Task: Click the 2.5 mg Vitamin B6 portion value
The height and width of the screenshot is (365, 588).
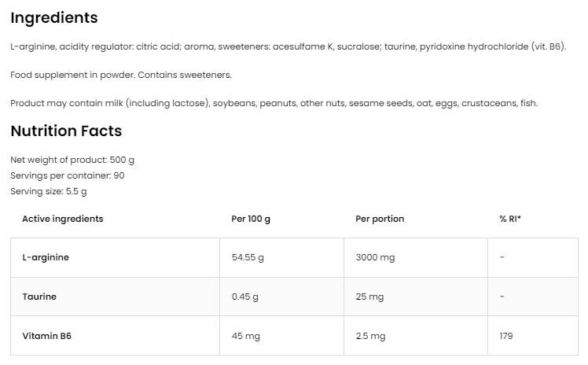Action: 370,336
